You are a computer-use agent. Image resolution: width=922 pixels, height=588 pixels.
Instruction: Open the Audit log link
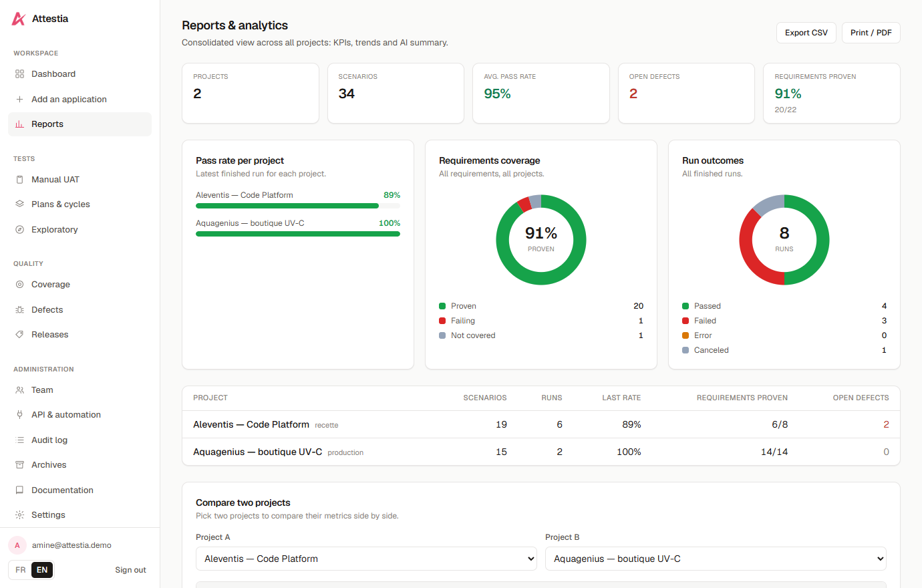(80, 440)
